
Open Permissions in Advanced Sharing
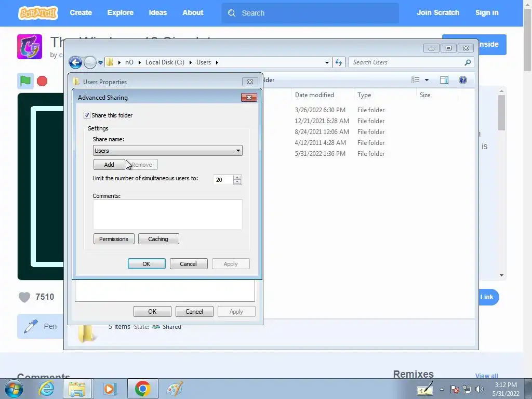[114, 239]
